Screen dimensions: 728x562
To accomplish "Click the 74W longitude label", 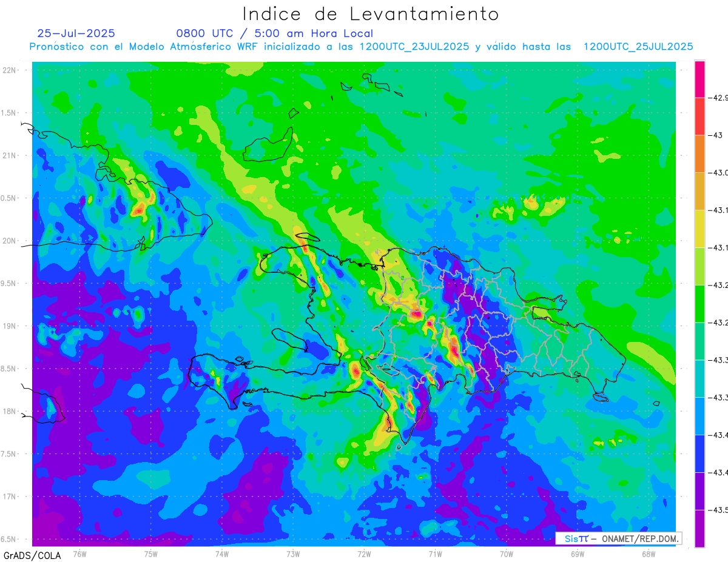I will pyautogui.click(x=222, y=554).
